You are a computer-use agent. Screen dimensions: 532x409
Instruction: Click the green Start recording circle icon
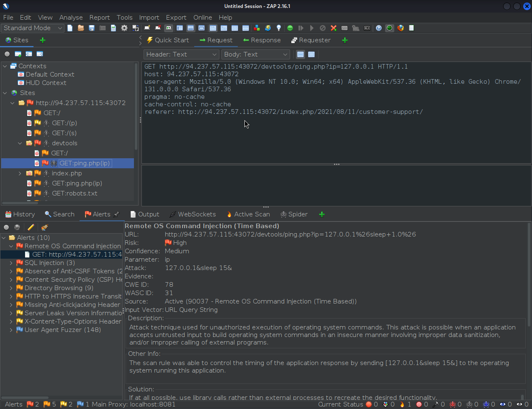(290, 28)
